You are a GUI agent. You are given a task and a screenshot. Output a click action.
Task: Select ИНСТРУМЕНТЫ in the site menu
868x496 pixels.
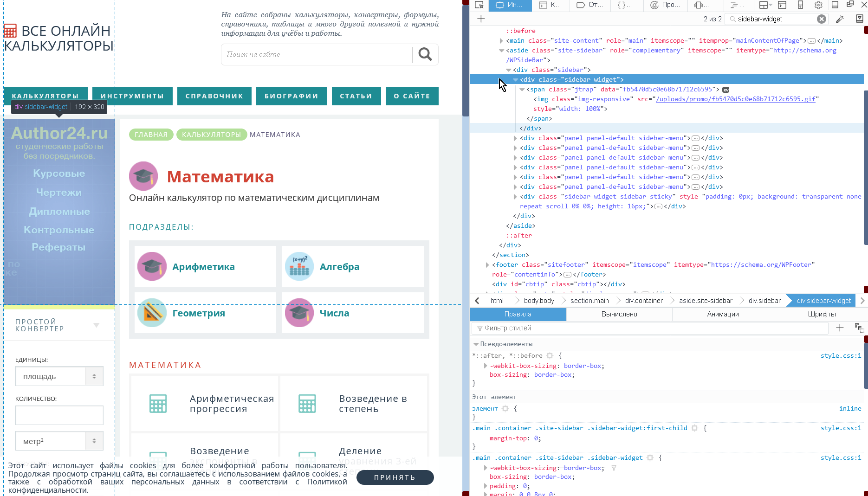tap(132, 96)
